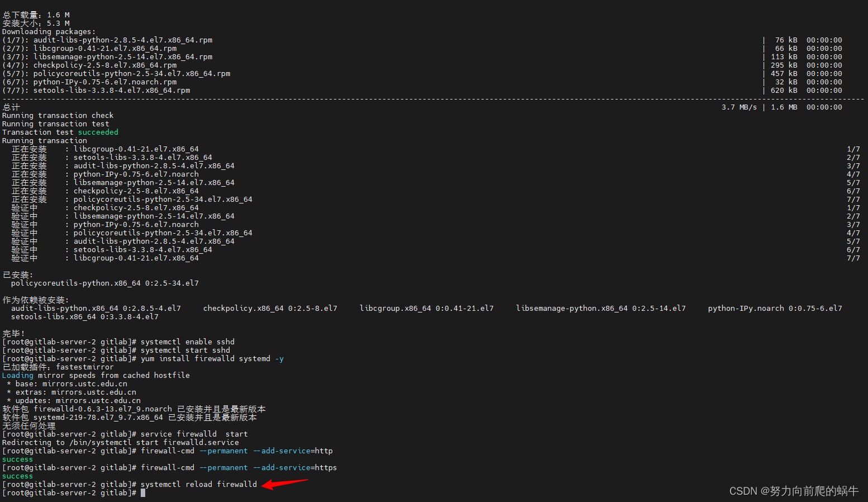Click the 'Running transaction check' line
This screenshot has width=868, height=502.
[x=58, y=116]
